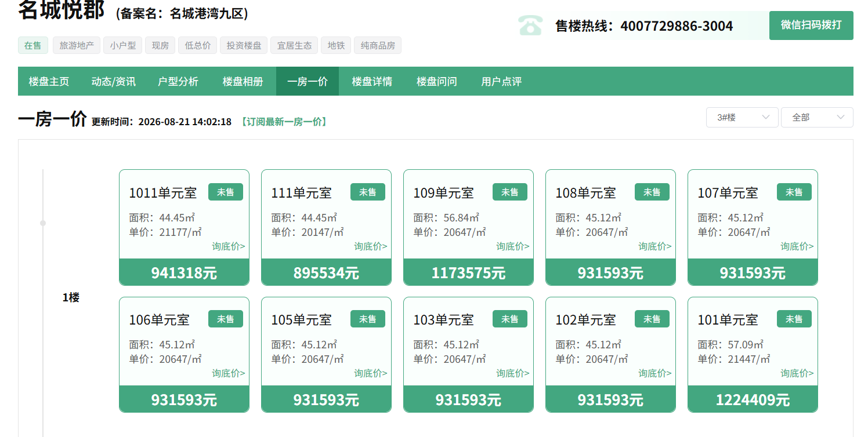Click the telephone hotline icon
This screenshot has height=437, width=868.
[x=530, y=26]
